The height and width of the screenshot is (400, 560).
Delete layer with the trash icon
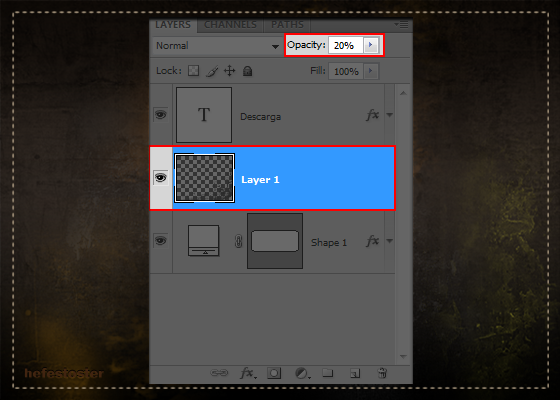tap(382, 373)
